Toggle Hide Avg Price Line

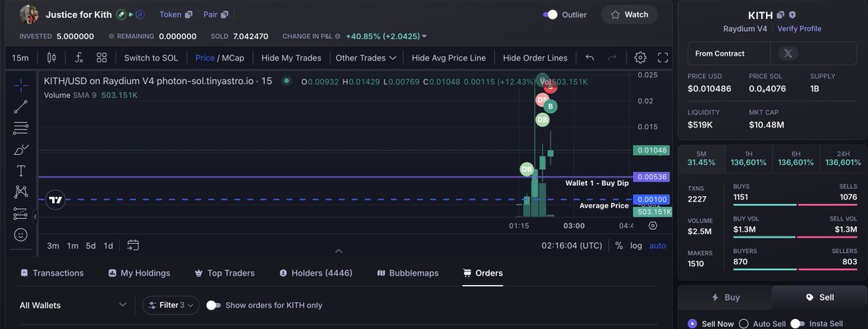coord(448,58)
